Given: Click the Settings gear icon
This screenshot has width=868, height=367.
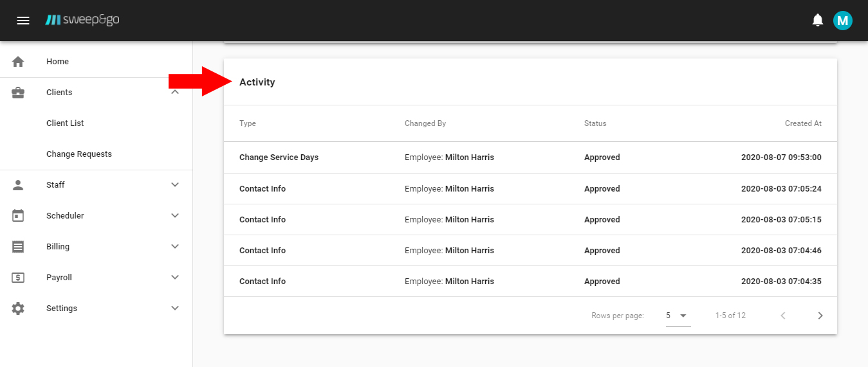Looking at the screenshot, I should [x=18, y=309].
